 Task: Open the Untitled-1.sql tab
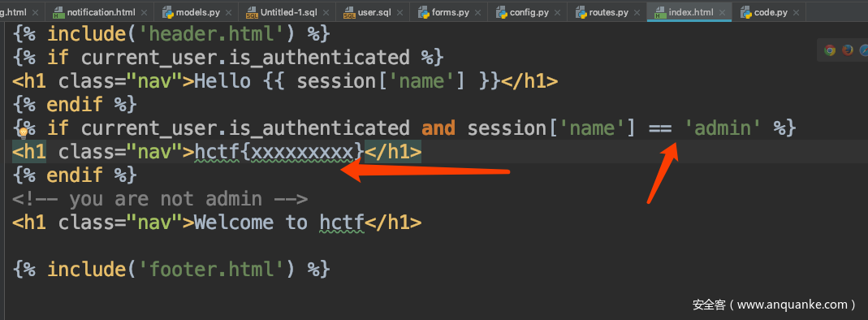(x=286, y=12)
